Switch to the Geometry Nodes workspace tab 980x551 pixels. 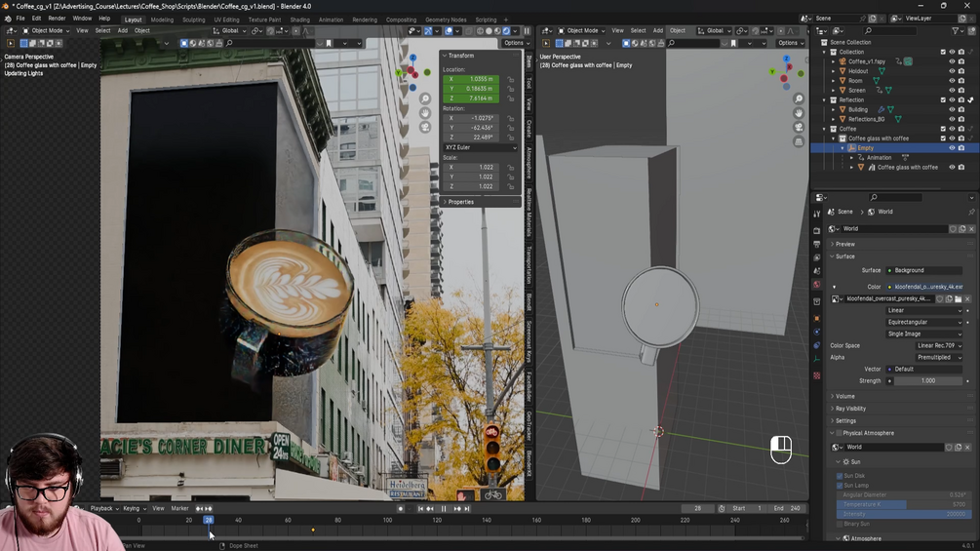[x=446, y=20]
